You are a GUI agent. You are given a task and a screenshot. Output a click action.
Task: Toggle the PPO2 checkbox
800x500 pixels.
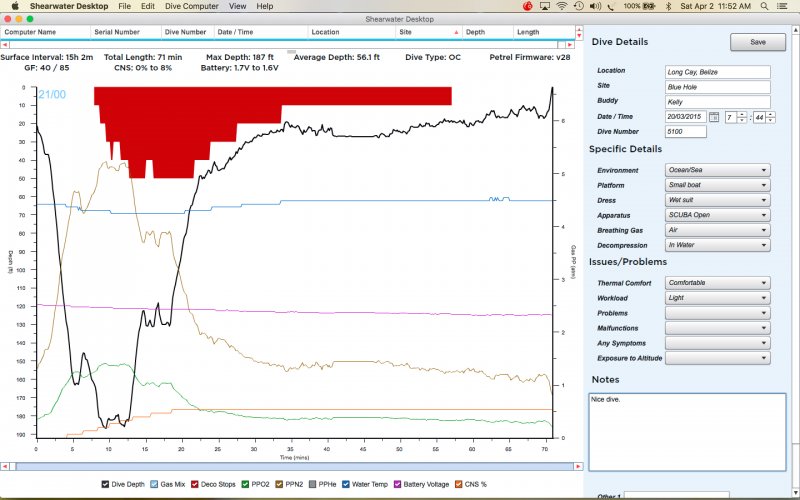point(245,484)
